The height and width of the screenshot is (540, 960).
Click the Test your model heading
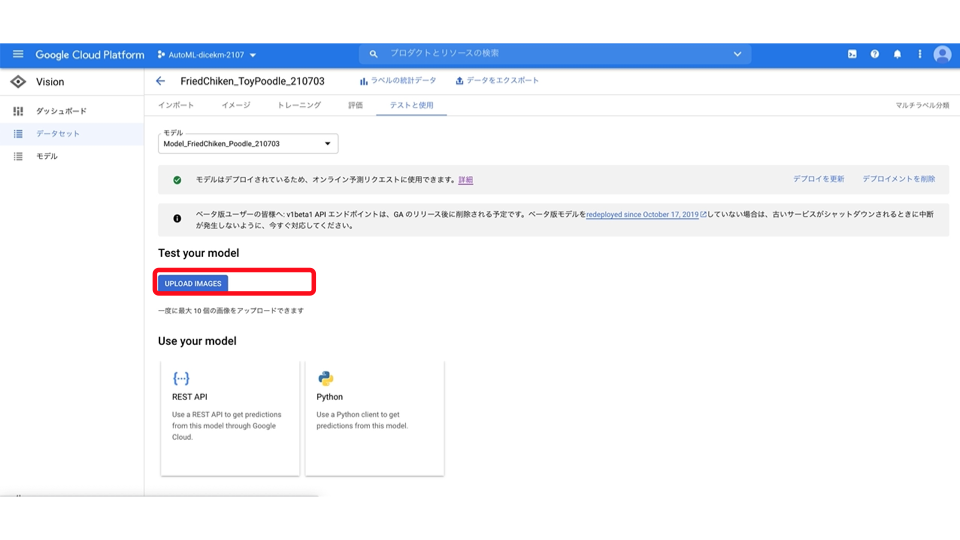[x=198, y=253]
